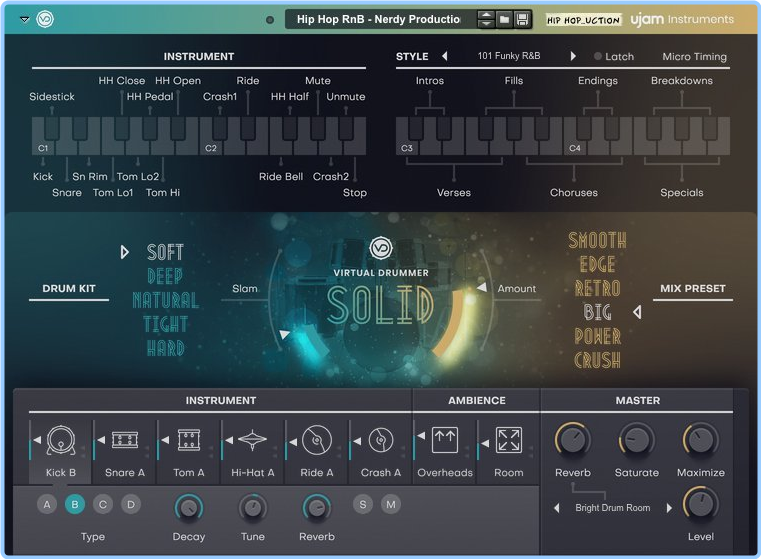Choose the TIGHT drum kit
Screen dimensions: 761x559
[x=165, y=324]
